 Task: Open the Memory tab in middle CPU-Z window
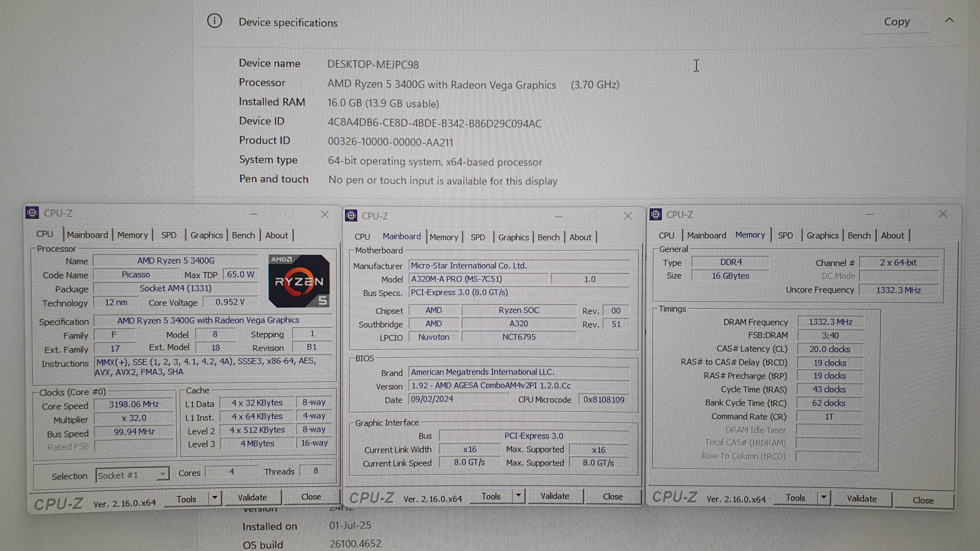[x=444, y=237]
